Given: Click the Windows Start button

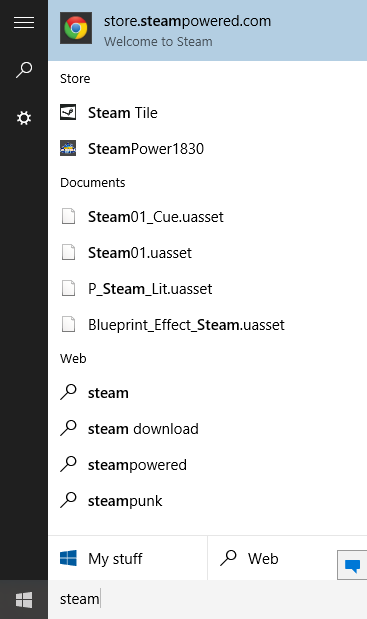Looking at the screenshot, I should coord(24,600).
